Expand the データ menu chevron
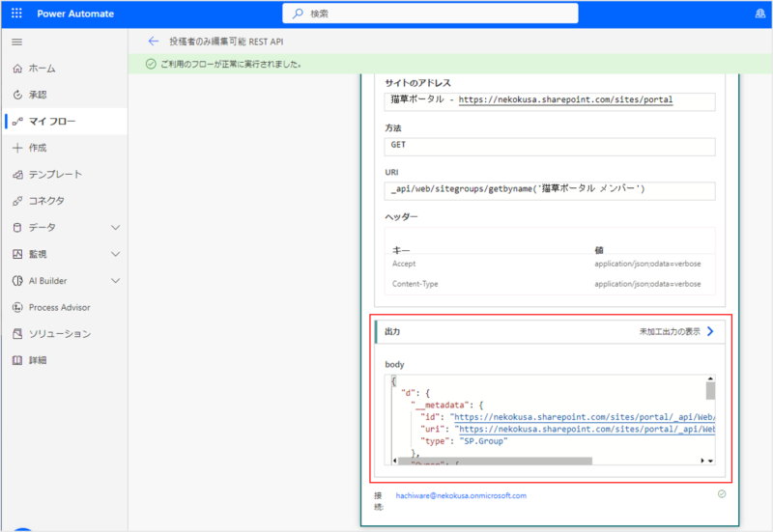Viewport: 773px width, 532px height. pyautogui.click(x=116, y=228)
